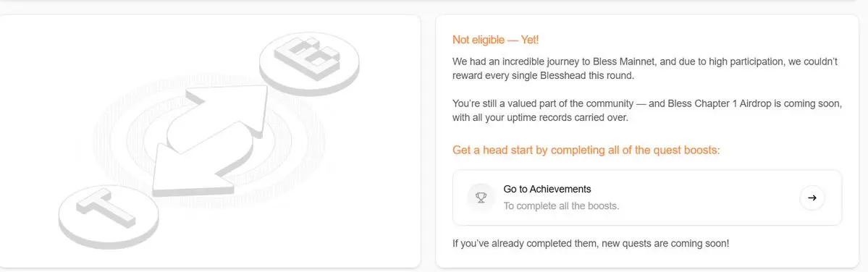Image resolution: width=868 pixels, height=272 pixels.
Task: Click the 'To complete all the boosts.' subtitle
Action: (x=561, y=206)
